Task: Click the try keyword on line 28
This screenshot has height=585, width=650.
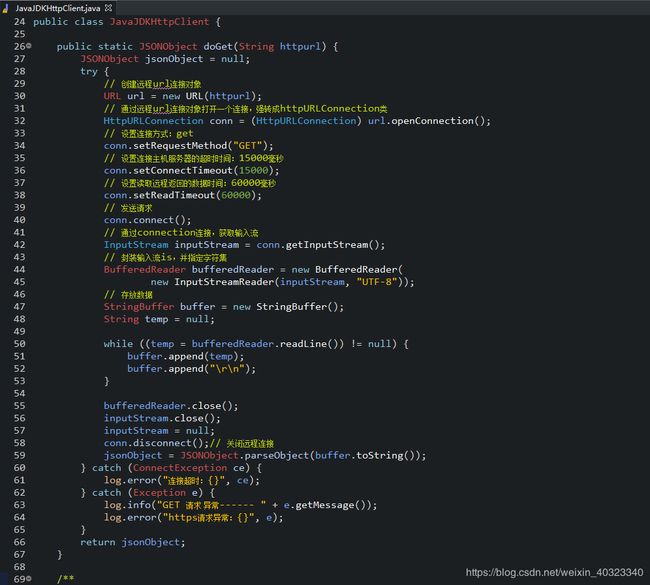Action: pyautogui.click(x=89, y=71)
